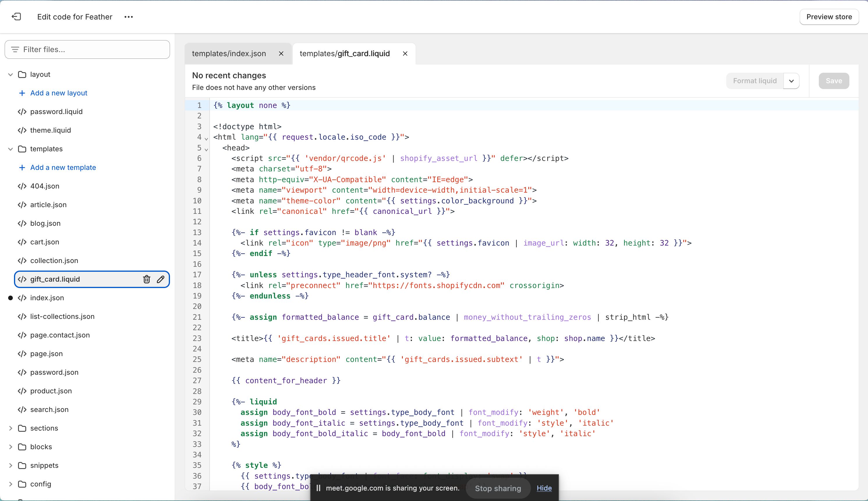Open product.json template file
This screenshot has width=868, height=501.
[51, 391]
